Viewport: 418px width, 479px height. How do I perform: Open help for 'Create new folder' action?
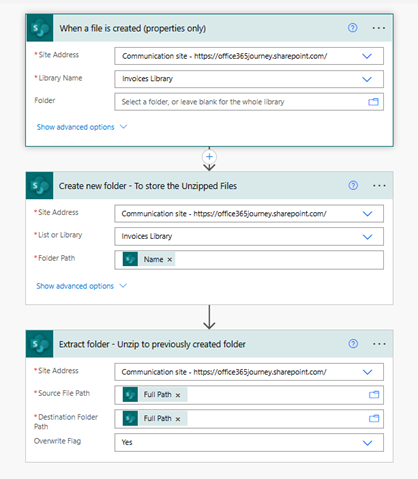353,185
